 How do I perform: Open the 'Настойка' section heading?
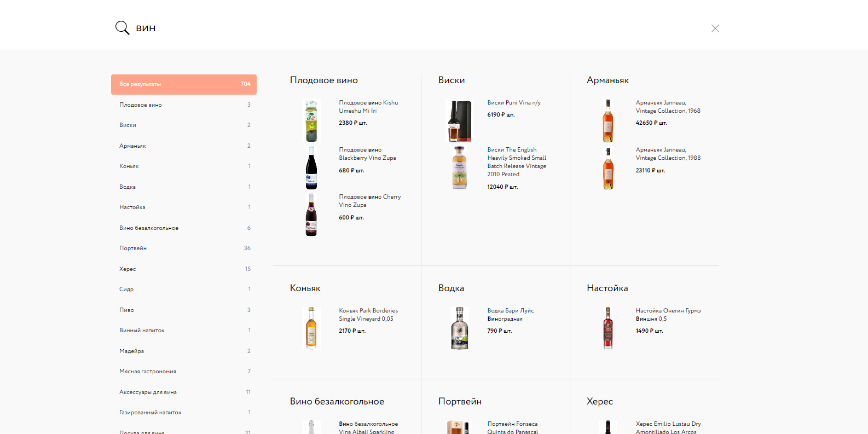(607, 288)
